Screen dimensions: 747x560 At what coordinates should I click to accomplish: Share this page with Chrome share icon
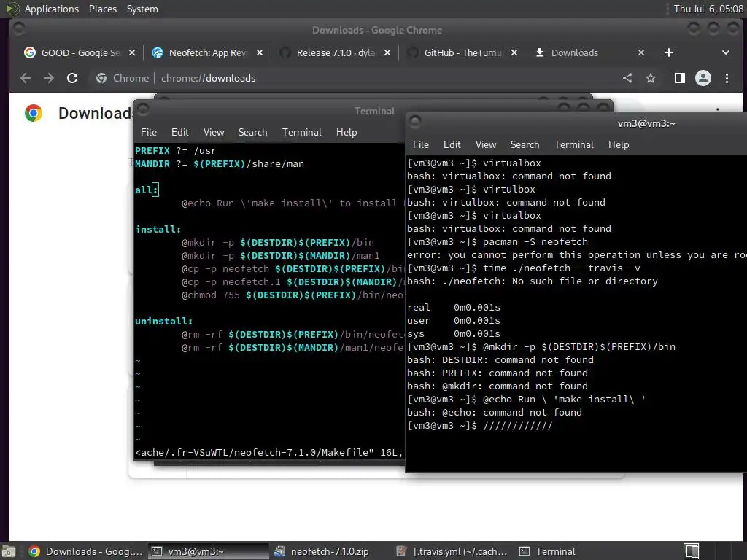627,78
